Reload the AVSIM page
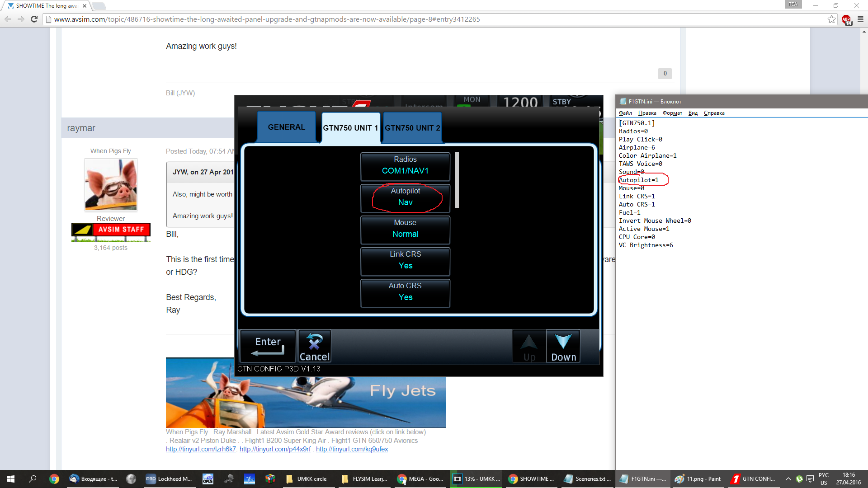This screenshot has width=868, height=488. (34, 19)
